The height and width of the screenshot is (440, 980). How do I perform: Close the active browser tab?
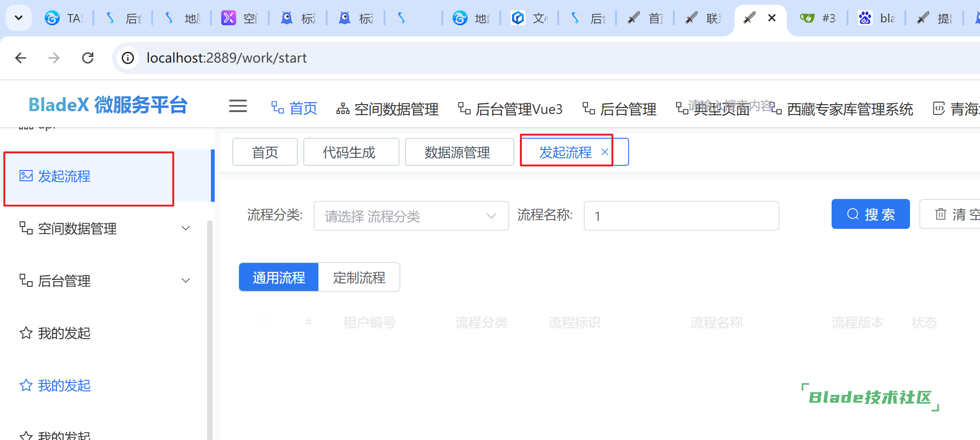tap(772, 18)
